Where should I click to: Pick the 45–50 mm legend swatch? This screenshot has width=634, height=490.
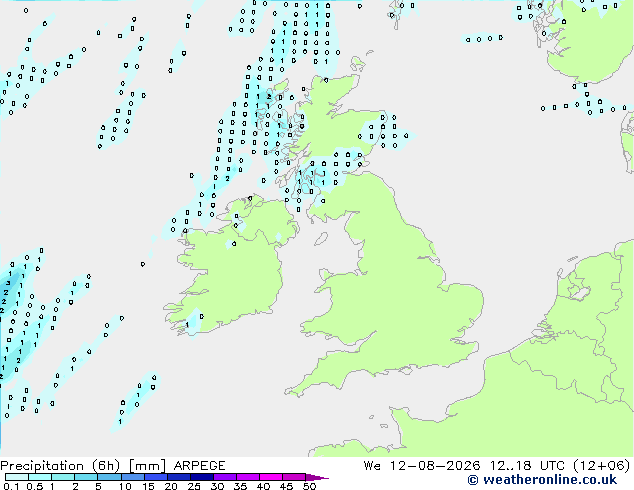click(x=294, y=477)
